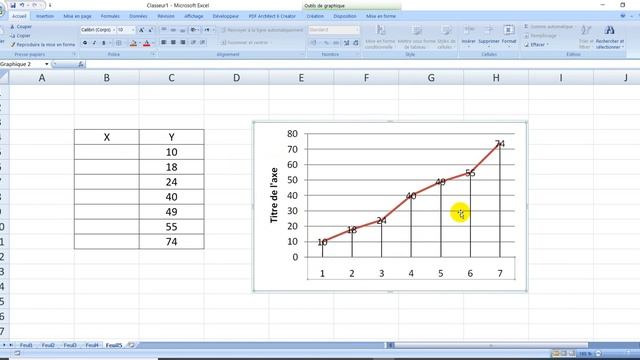Undo the last action
Viewport: 640px width, 360px height.
[x=22, y=5]
